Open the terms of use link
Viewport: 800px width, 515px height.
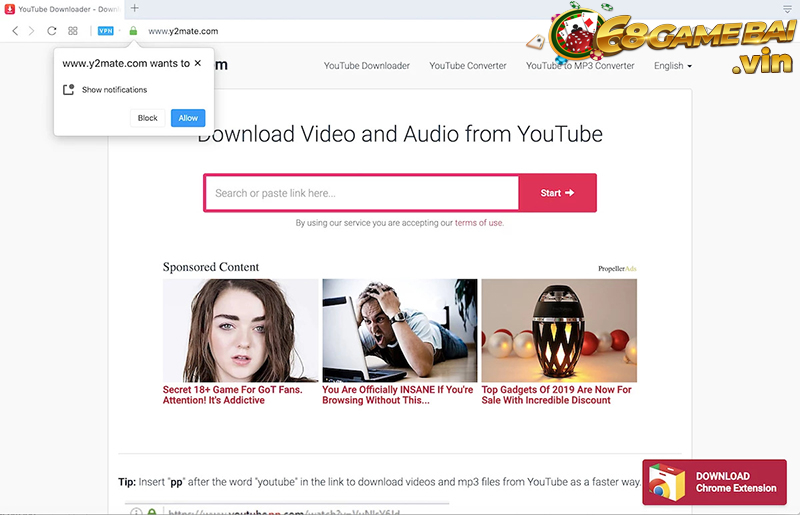[x=479, y=223]
